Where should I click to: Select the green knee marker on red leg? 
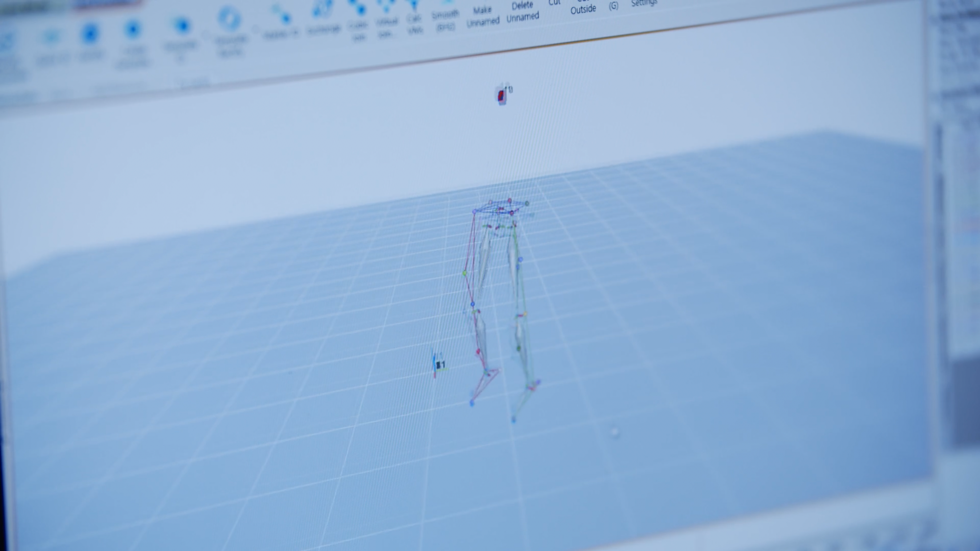pyautogui.click(x=464, y=273)
